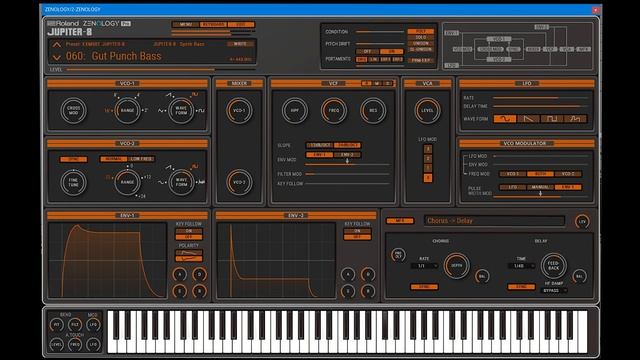This screenshot has height=360, width=640.
Task: Adjust the main LEVEL slider
Action: click(x=160, y=70)
